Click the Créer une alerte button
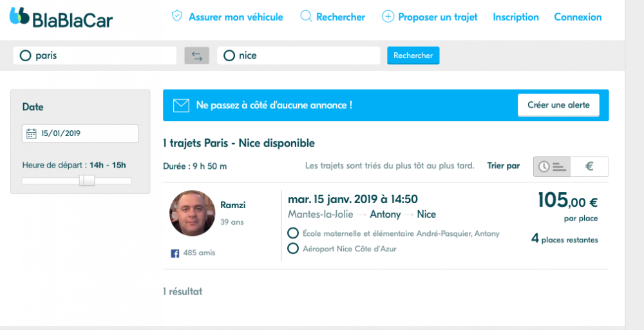The height and width of the screenshot is (330, 644). coord(558,105)
